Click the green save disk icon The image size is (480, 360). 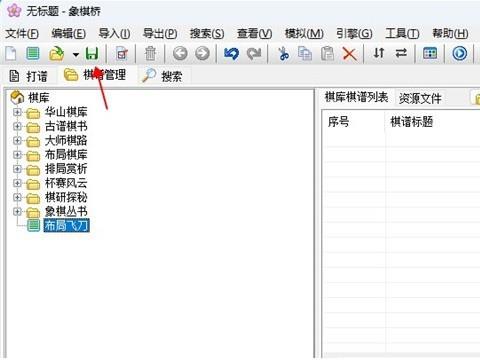click(92, 54)
